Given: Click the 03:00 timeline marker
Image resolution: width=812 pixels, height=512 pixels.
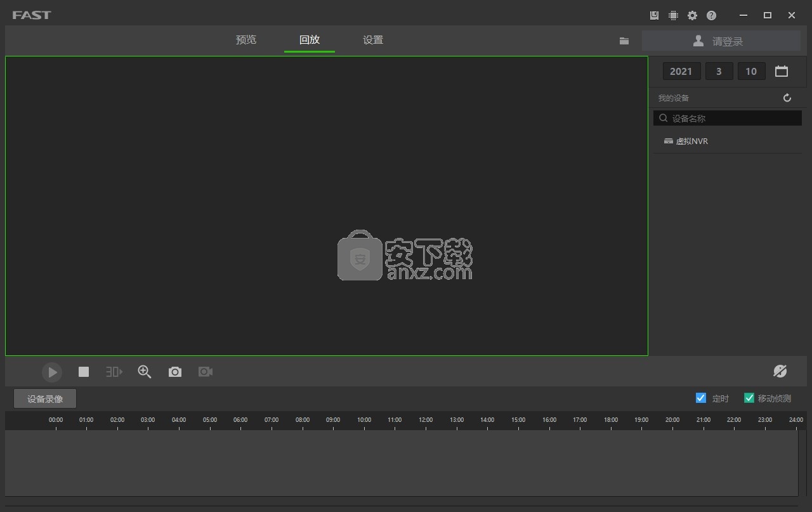Looking at the screenshot, I should click(148, 420).
